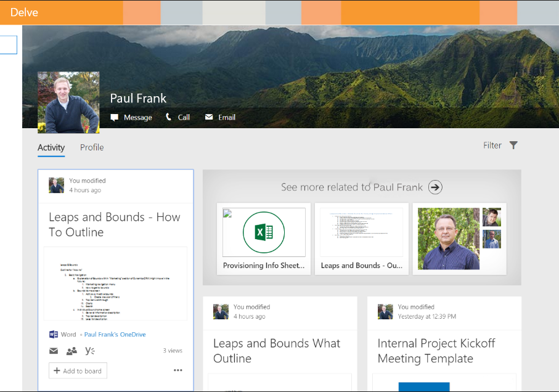Open Paul Frank's large profile photo
Screen dimensions: 559x392
(x=68, y=103)
